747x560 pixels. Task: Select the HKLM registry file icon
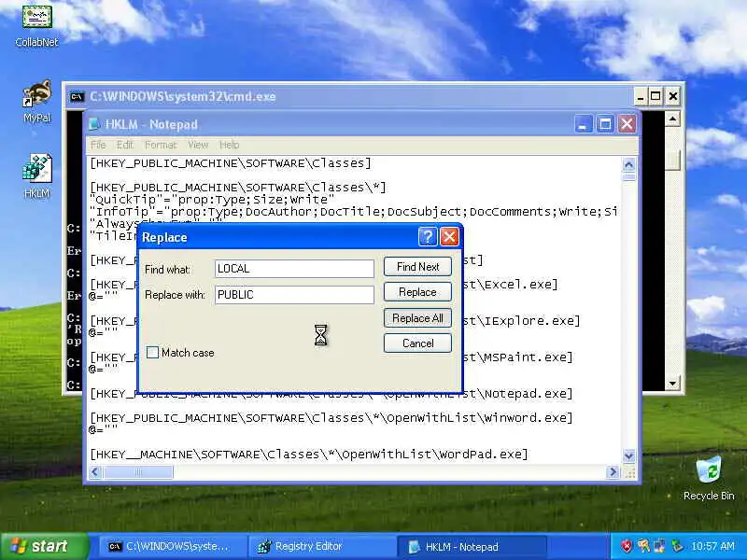[x=36, y=176]
